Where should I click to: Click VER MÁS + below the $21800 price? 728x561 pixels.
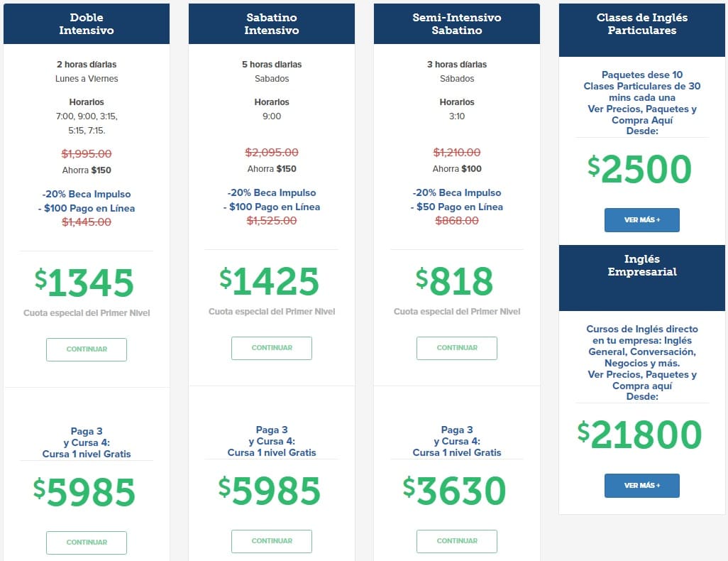(x=642, y=486)
